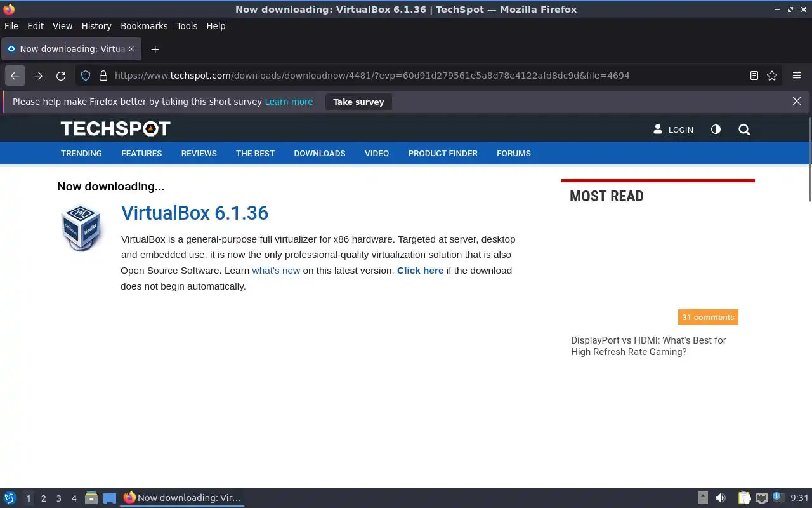
Task: Click the show desktop taskbar icon
Action: point(110,498)
